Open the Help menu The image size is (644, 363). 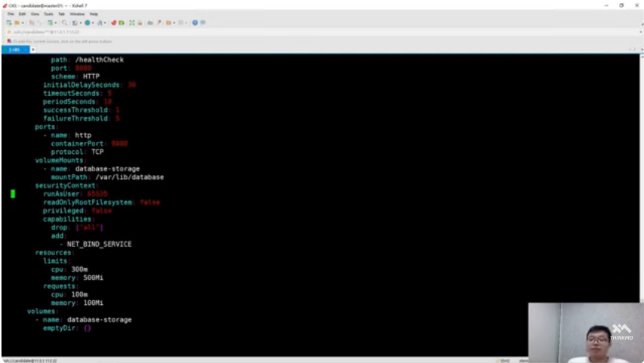tap(94, 14)
